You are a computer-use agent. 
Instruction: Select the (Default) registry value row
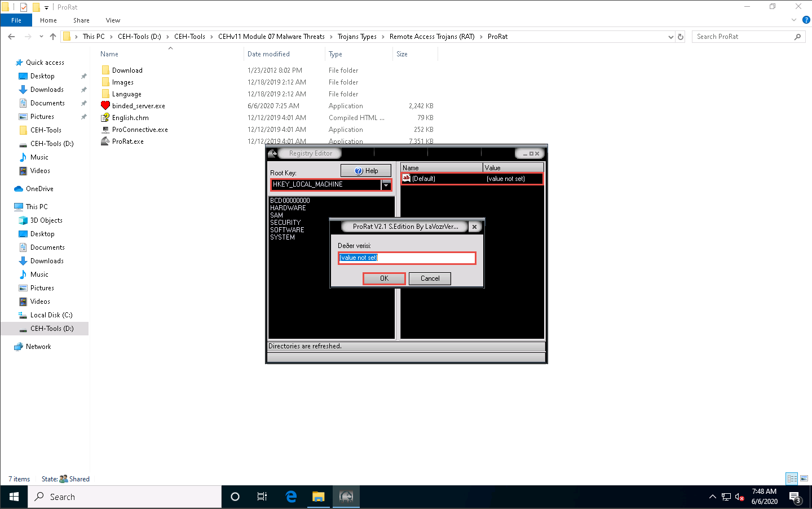(472, 179)
